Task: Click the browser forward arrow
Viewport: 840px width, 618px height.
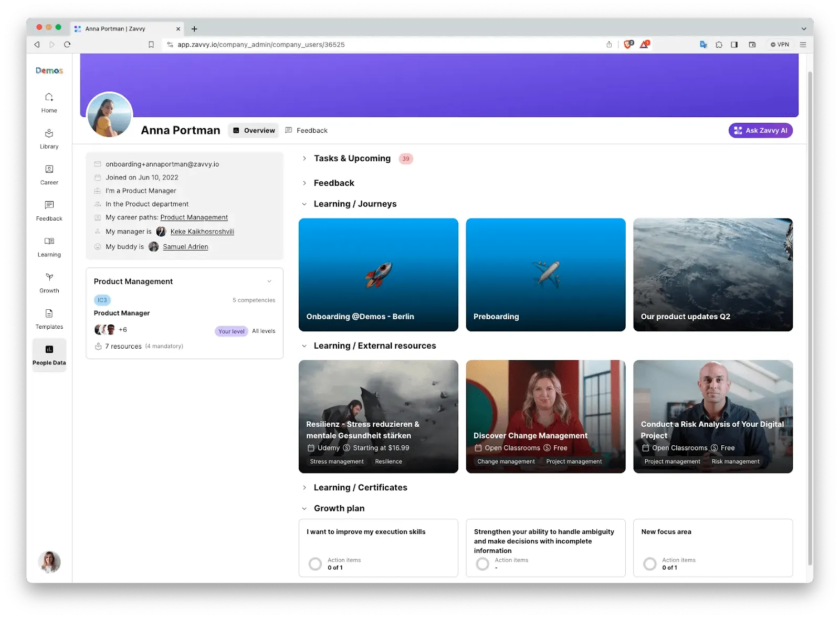Action: tap(52, 45)
